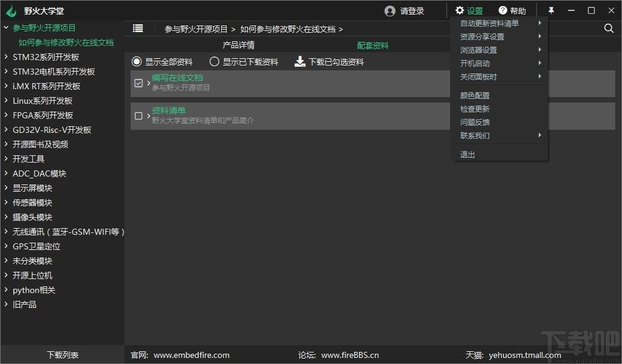
Task: Select the 开源上位机 tree item
Action: coord(32,275)
